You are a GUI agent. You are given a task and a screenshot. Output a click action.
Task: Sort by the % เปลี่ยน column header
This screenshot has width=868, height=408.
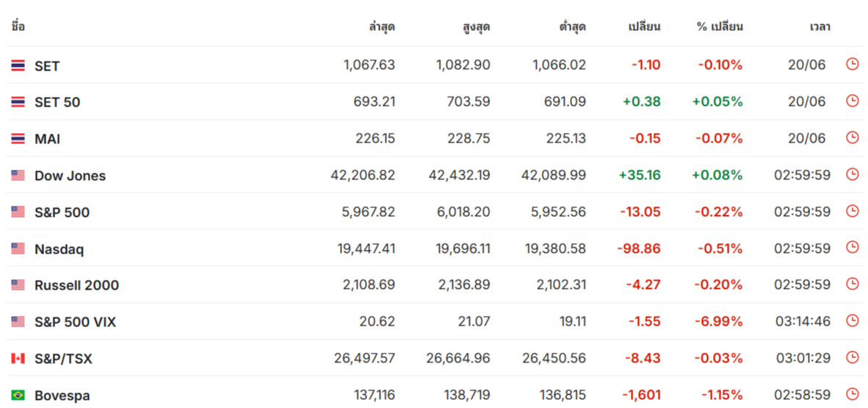[720, 26]
